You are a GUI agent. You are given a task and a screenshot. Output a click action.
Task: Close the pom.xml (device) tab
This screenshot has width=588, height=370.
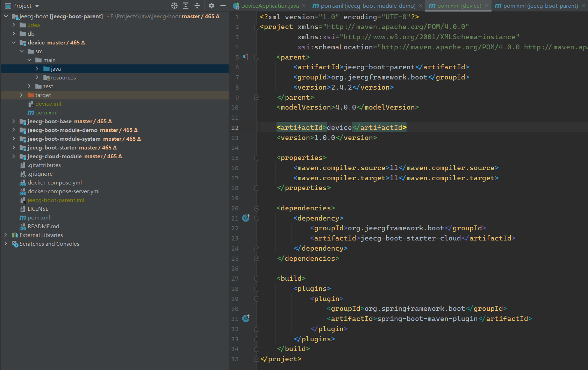pyautogui.click(x=486, y=6)
